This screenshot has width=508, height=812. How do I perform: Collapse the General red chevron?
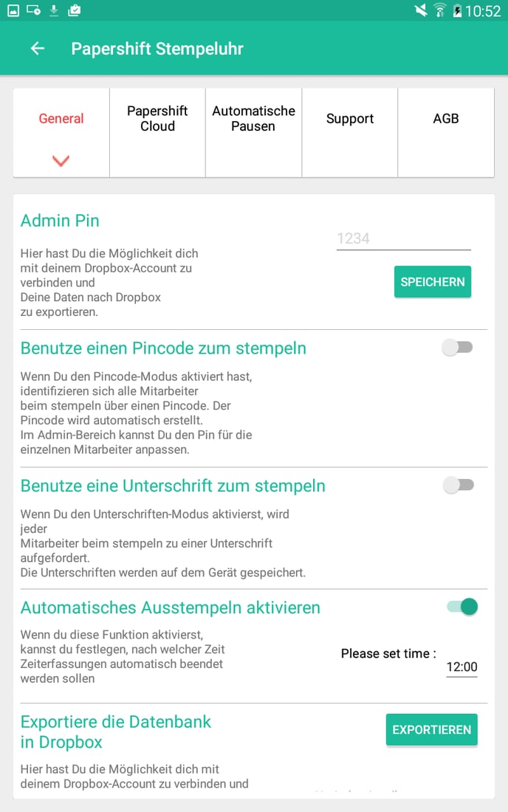pyautogui.click(x=61, y=160)
